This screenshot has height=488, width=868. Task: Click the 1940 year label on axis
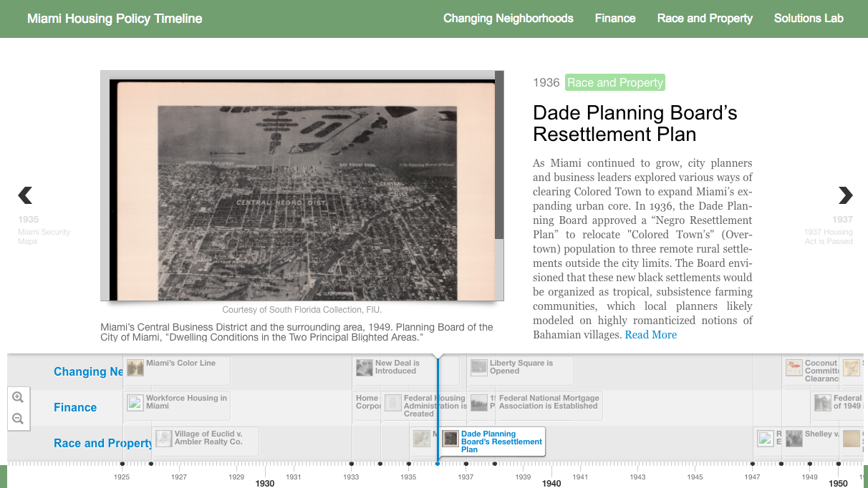click(551, 483)
